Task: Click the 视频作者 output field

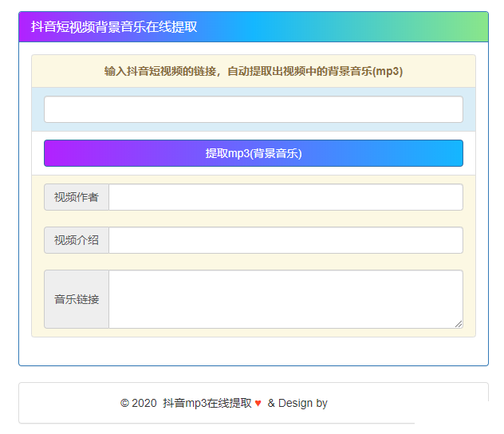Action: (x=285, y=197)
